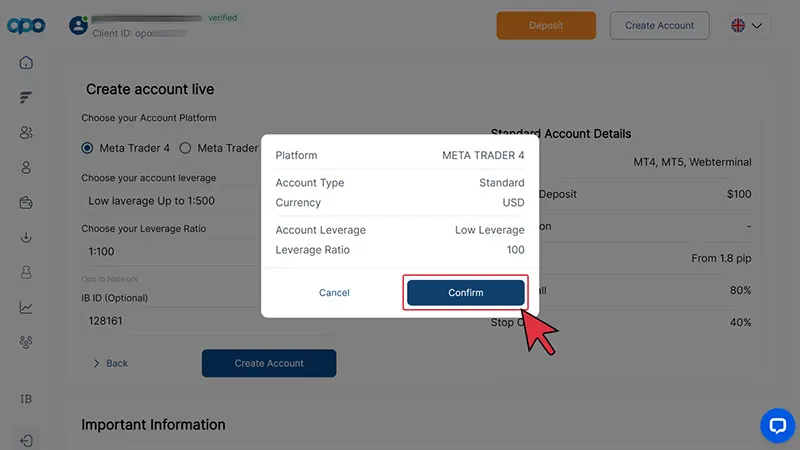The height and width of the screenshot is (450, 800).
Task: Click the user profile avatar icon
Action: click(79, 25)
